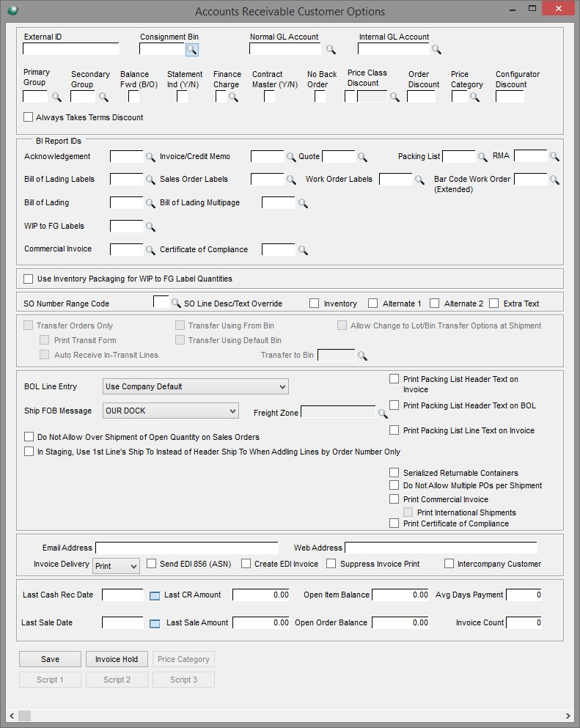This screenshot has width=580, height=728.
Task: Look up Certificate of Compliance ID
Action: click(303, 250)
